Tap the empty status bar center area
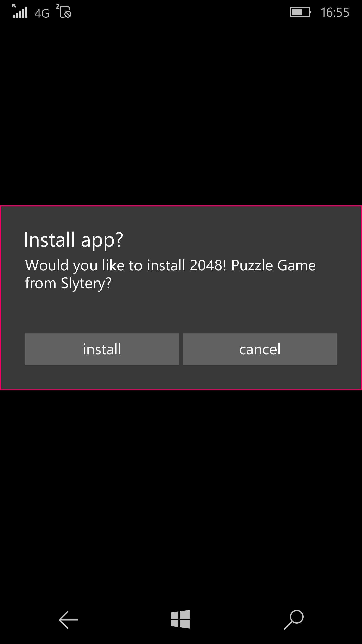 click(181, 13)
